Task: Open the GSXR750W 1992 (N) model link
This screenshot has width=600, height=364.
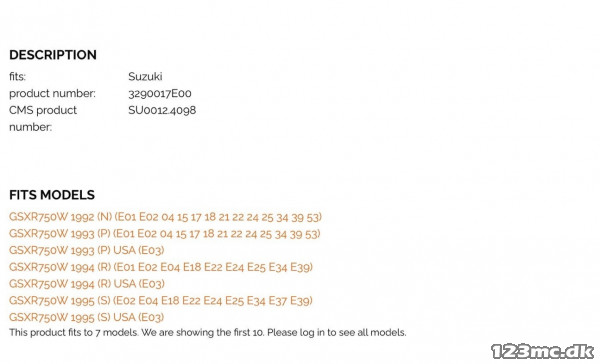Action: [x=165, y=217]
